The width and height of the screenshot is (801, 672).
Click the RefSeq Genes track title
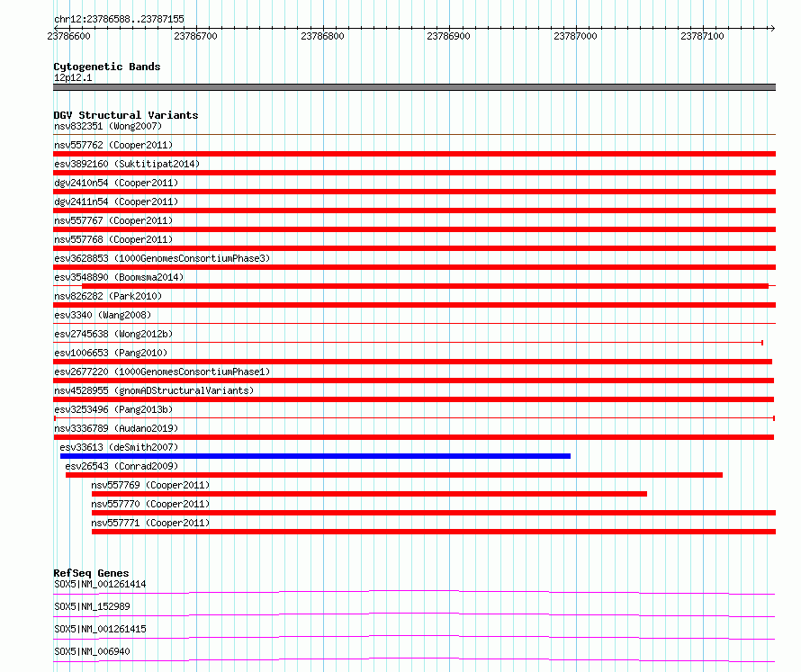click(91, 573)
